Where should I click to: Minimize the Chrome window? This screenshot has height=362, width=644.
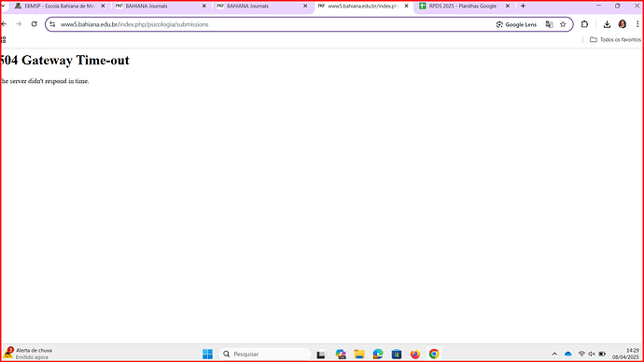coord(598,6)
